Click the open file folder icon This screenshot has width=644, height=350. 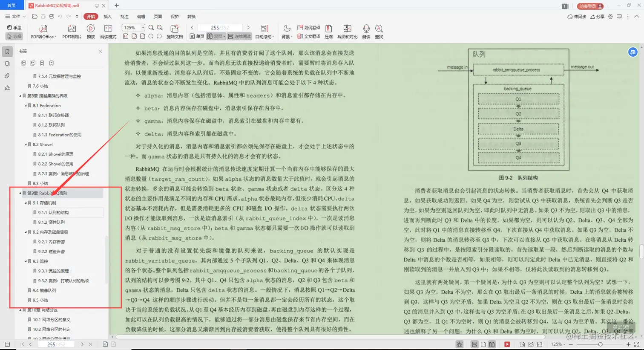click(x=35, y=17)
